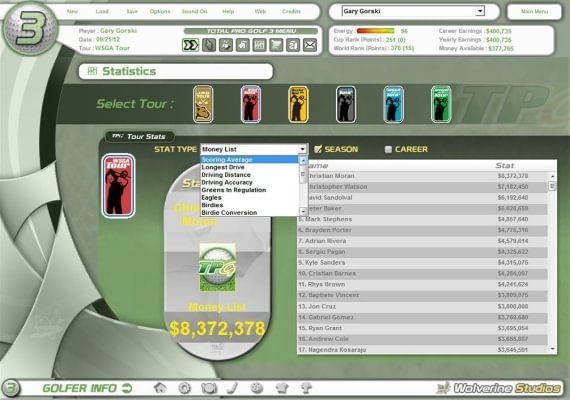The width and height of the screenshot is (570, 400).
Task: Click the double-arrow advance icon
Action: tap(190, 45)
